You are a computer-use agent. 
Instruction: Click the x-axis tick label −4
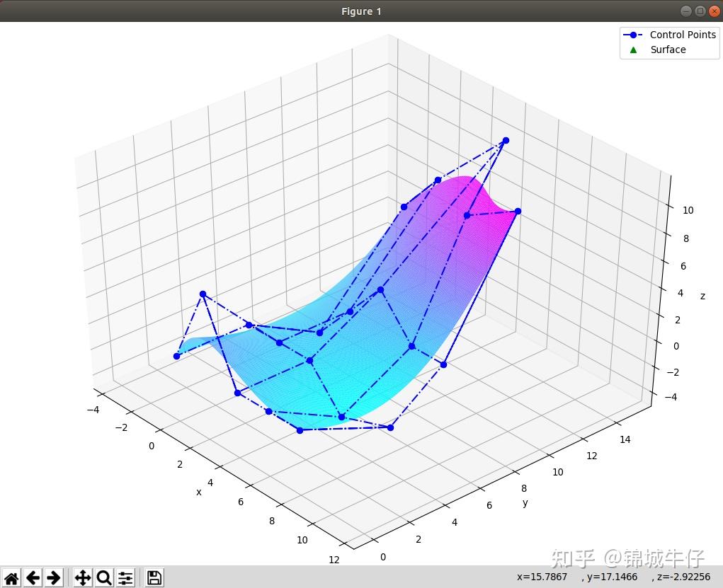93,410
